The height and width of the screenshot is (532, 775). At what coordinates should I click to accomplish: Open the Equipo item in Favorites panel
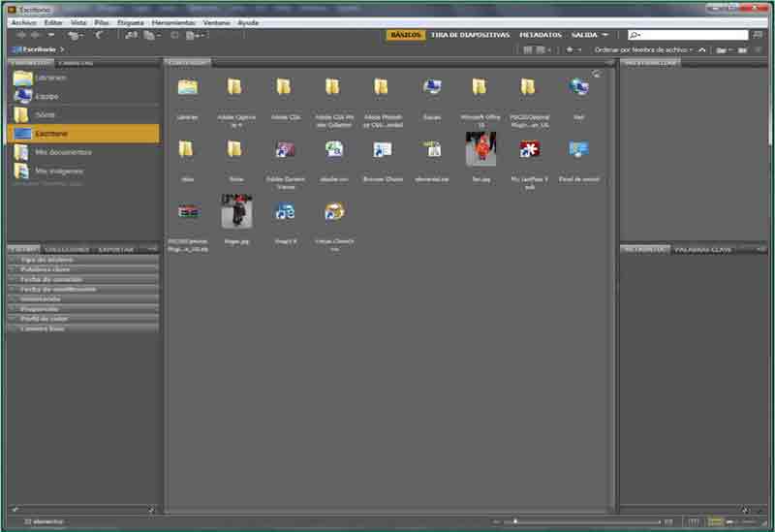(x=46, y=96)
